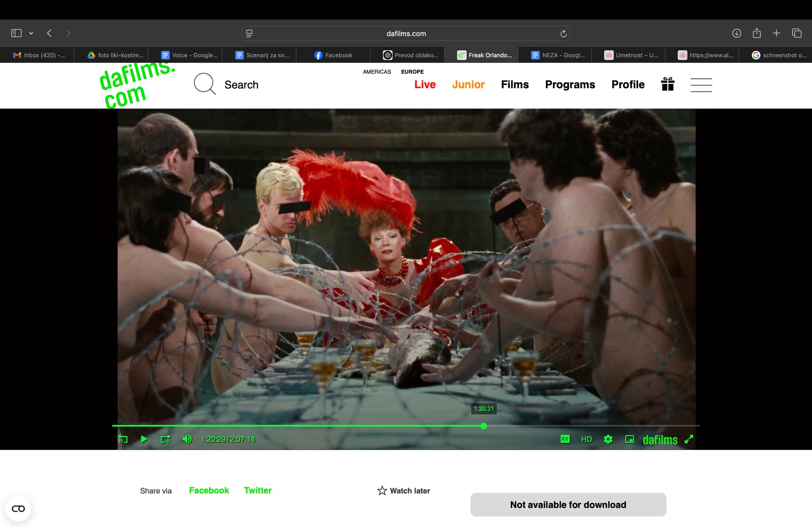Enable picture-in-picture mode
This screenshot has height=527, width=812.
629,439
